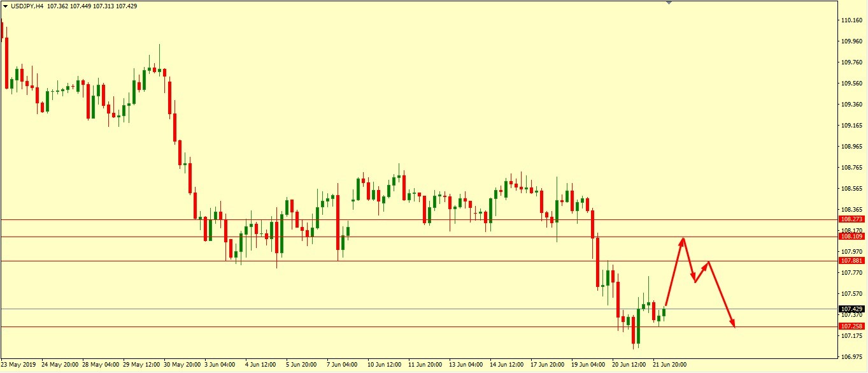868x373 pixels.
Task: Select the red 108.109 price label
Action: click(851, 236)
